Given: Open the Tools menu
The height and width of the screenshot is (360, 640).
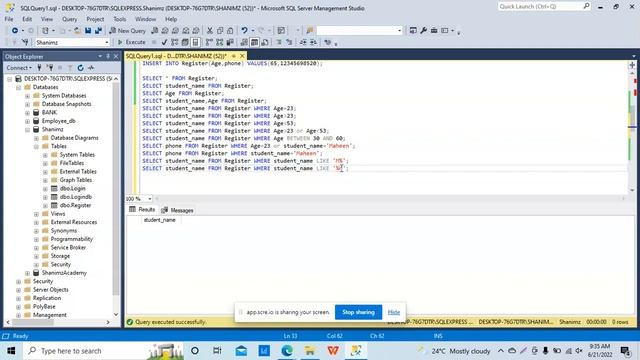Looking at the screenshot, I should pos(120,19).
